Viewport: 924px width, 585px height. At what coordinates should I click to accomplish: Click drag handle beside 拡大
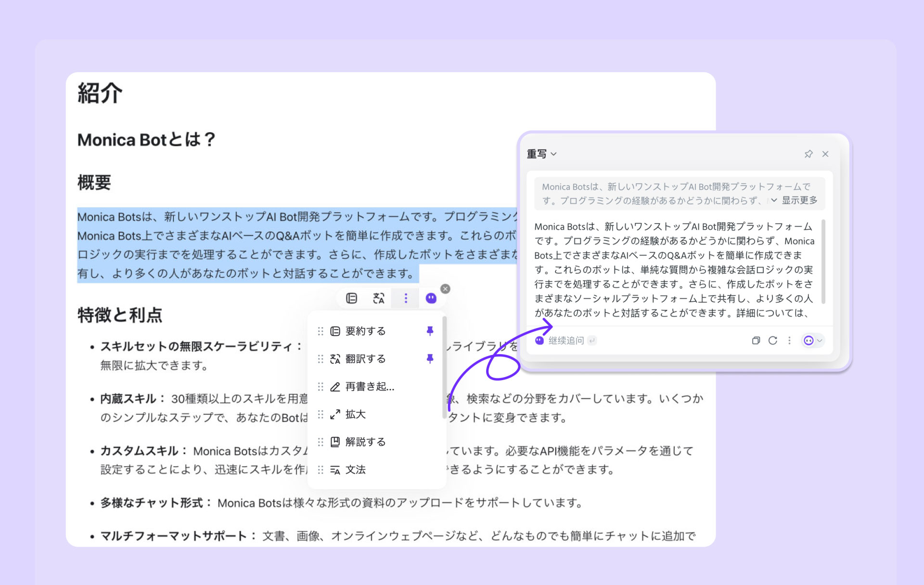click(321, 414)
